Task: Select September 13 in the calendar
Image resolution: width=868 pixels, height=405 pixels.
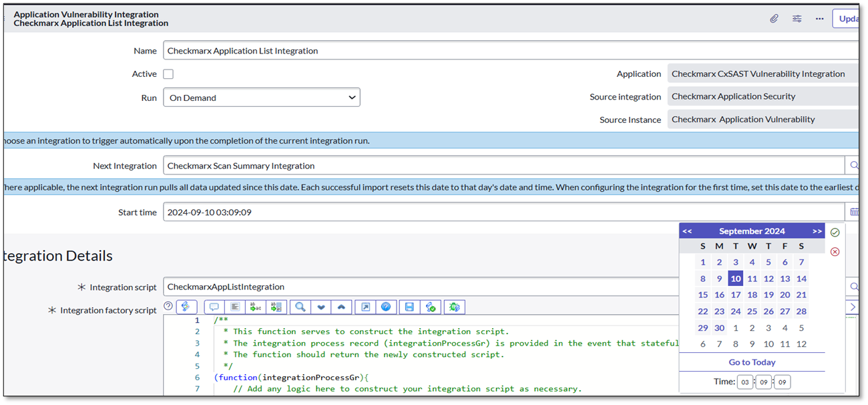Action: (x=785, y=279)
